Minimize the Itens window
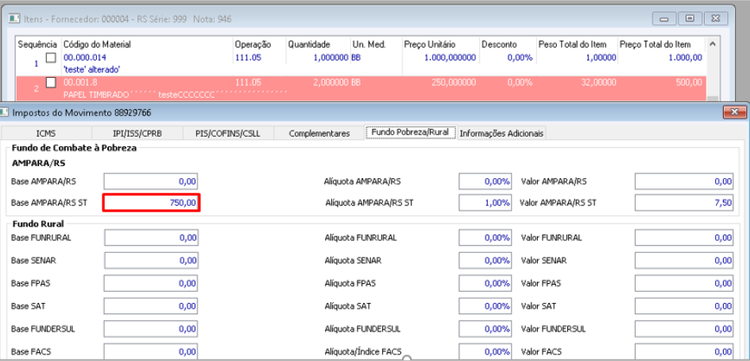750x361 pixels. click(x=664, y=19)
